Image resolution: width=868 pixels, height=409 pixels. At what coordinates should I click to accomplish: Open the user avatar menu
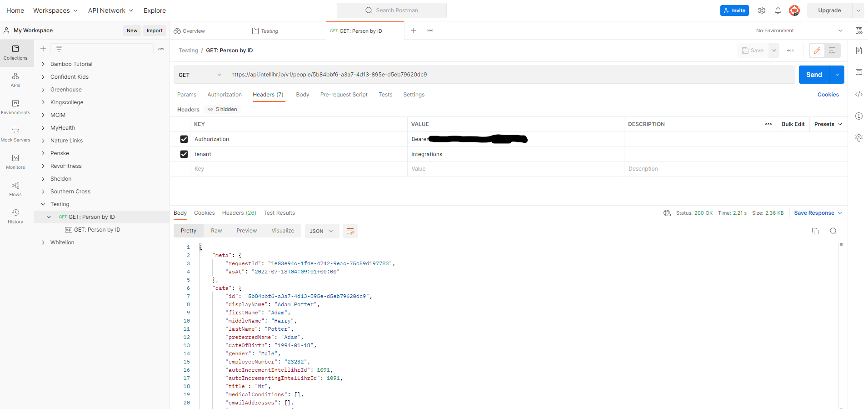point(794,10)
